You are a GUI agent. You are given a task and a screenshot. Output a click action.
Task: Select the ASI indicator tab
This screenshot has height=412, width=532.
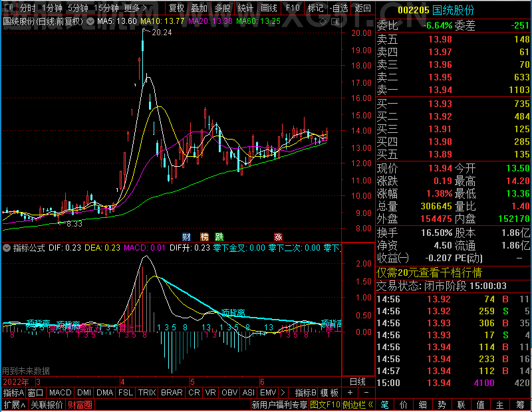249,393
